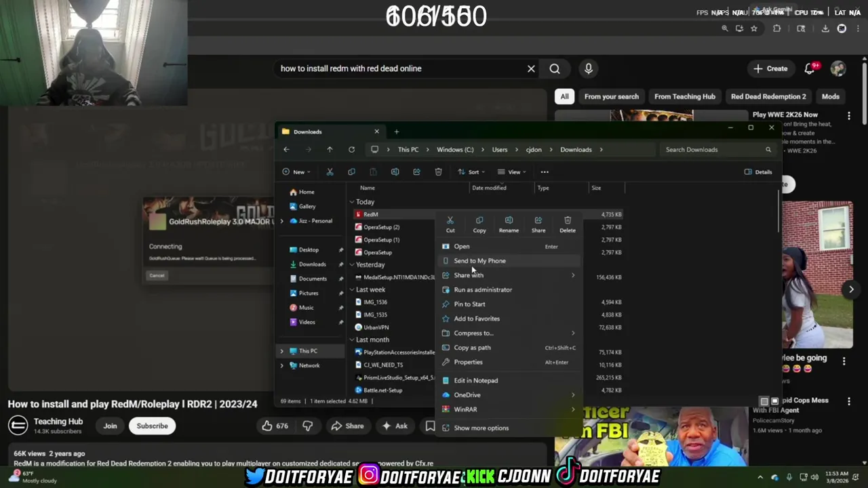Clear the YouTube search box
The width and height of the screenshot is (868, 488).
pyautogui.click(x=531, y=68)
